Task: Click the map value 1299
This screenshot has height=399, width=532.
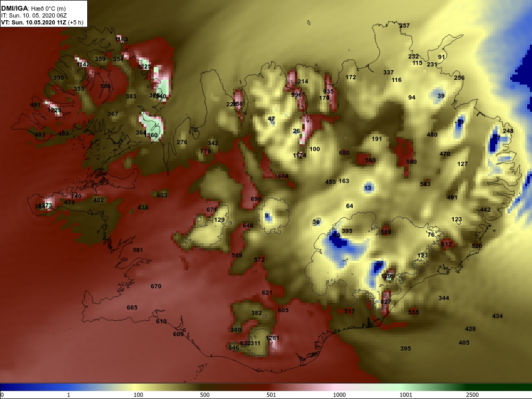Action: coord(388,276)
